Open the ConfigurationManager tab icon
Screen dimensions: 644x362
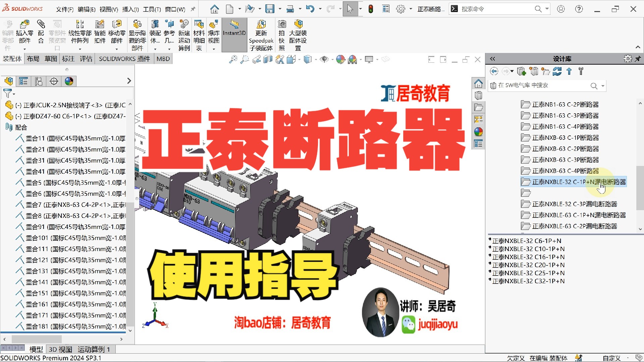(x=39, y=81)
